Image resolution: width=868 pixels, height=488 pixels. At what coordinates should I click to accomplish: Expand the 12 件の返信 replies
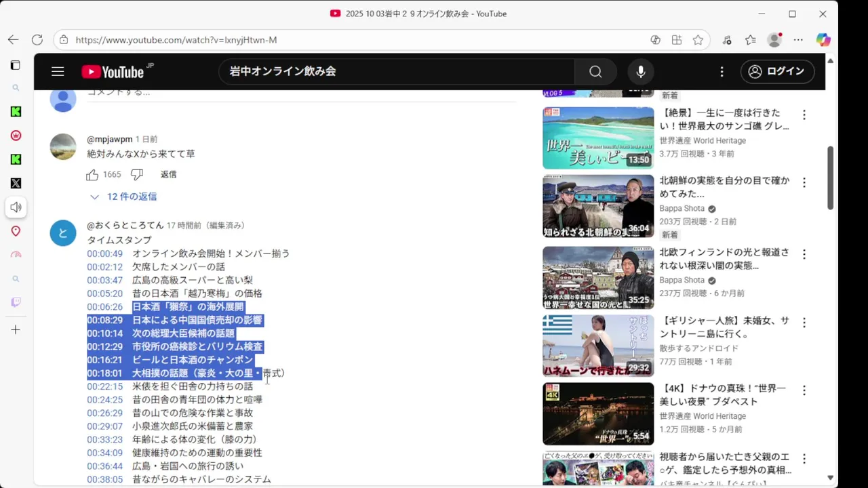point(123,197)
